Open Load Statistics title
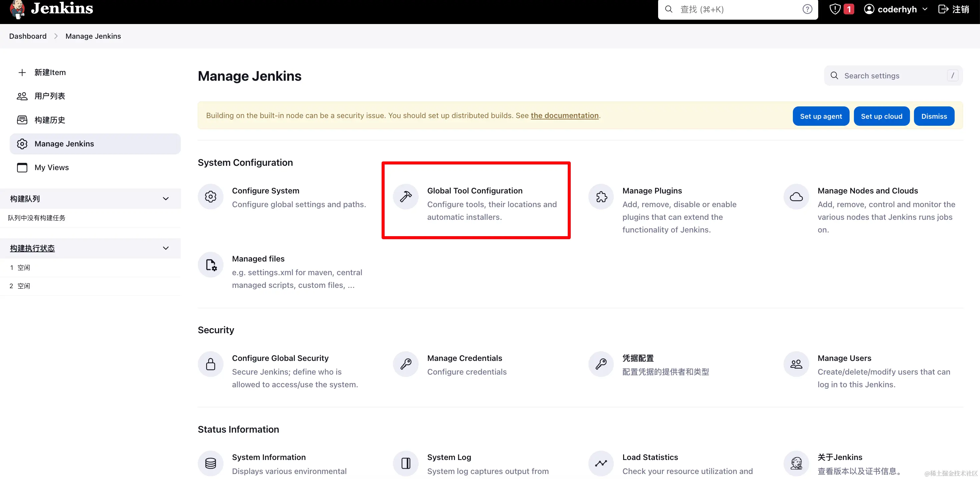Image resolution: width=980 pixels, height=479 pixels. click(x=650, y=457)
